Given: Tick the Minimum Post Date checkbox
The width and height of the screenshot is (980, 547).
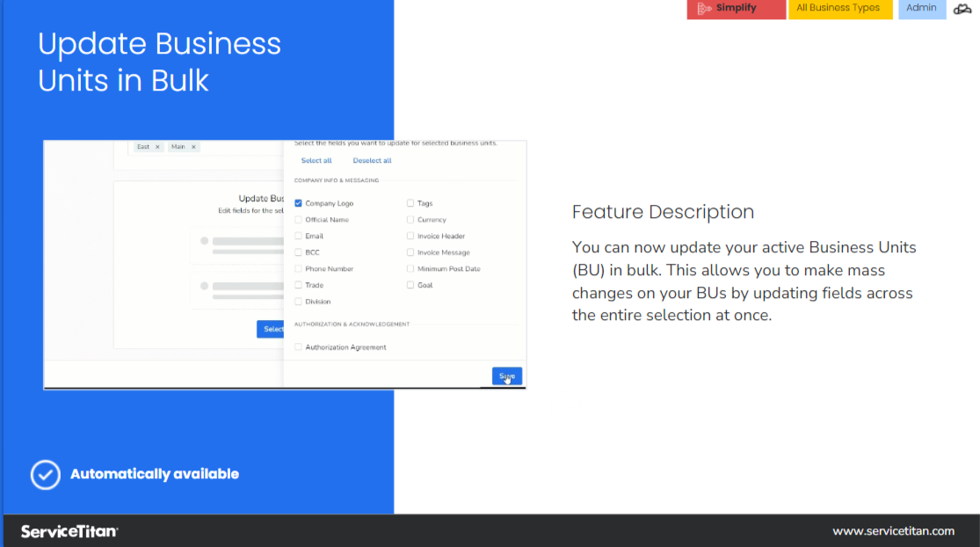Looking at the screenshot, I should (x=410, y=268).
